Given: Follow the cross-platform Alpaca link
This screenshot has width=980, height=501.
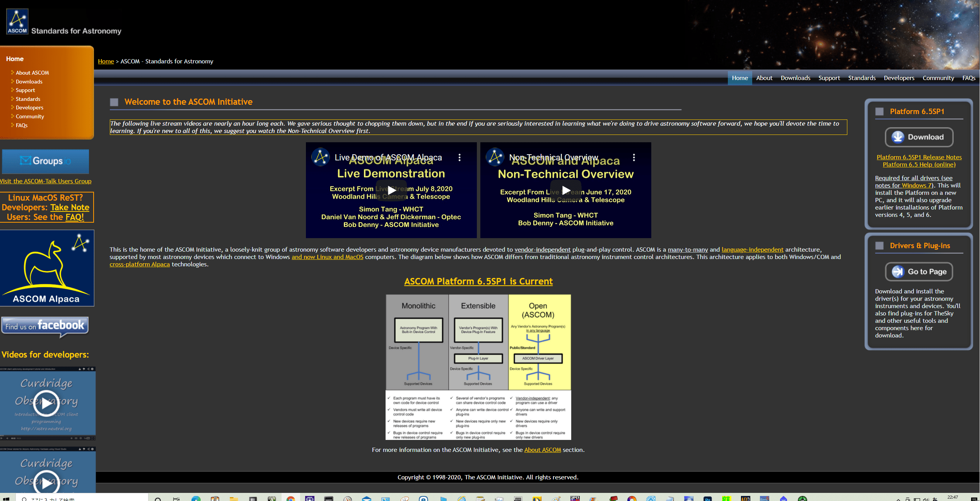Looking at the screenshot, I should click(x=140, y=264).
